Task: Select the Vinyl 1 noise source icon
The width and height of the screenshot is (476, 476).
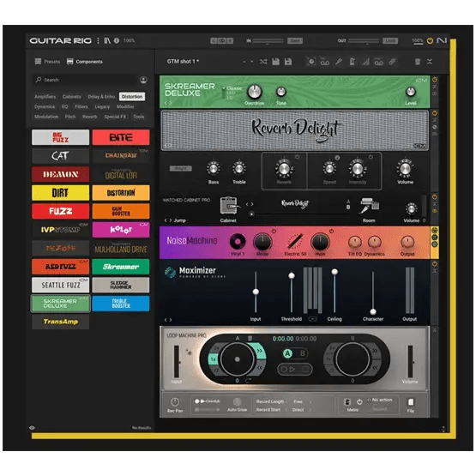Action: 238,242
